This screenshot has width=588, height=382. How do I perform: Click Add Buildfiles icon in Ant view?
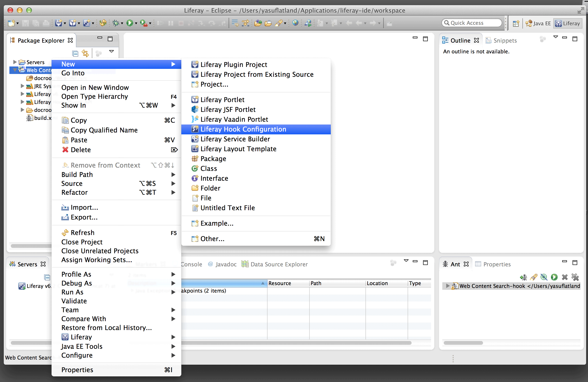[523, 277]
